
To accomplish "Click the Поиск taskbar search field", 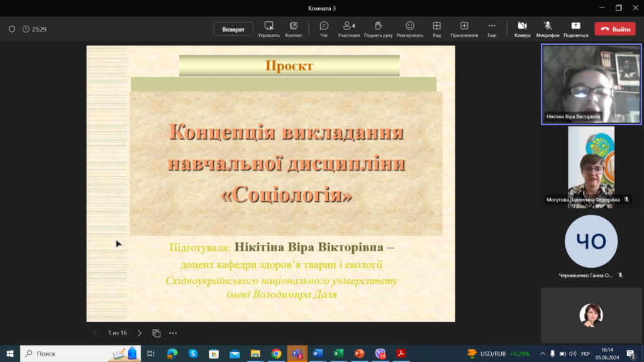I will (69, 354).
